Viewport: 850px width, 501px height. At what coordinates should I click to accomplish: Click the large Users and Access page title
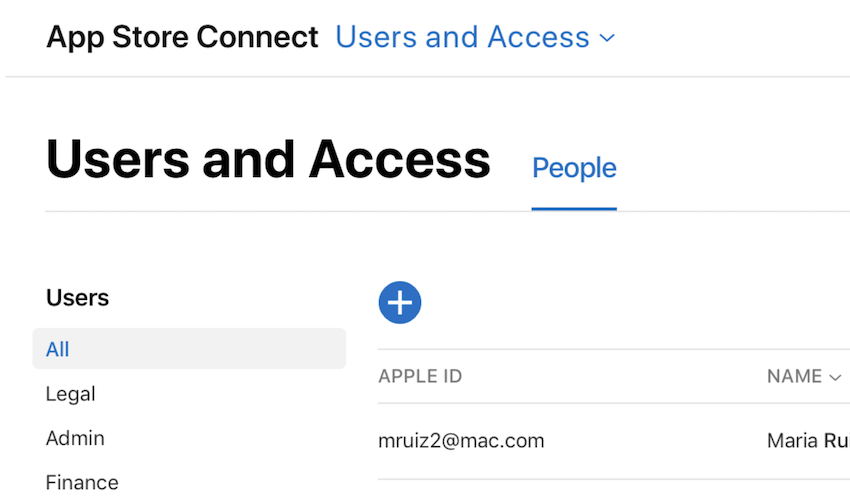268,160
